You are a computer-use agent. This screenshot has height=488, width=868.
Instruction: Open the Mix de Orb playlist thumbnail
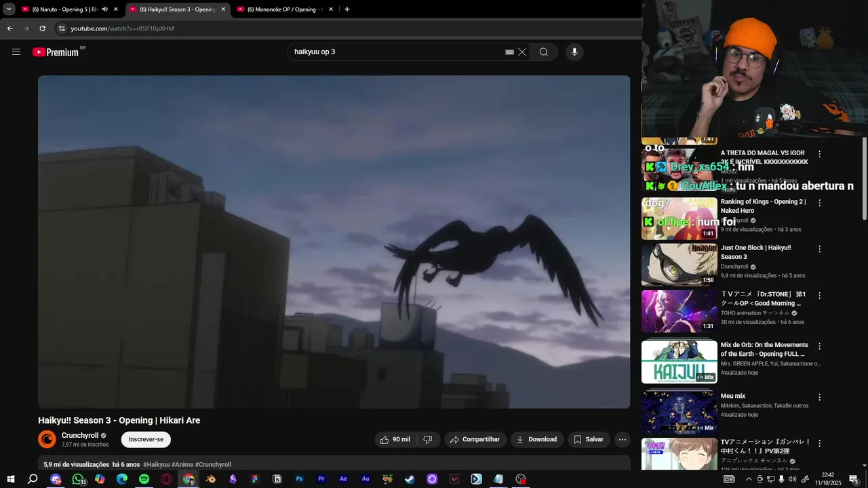[679, 362]
